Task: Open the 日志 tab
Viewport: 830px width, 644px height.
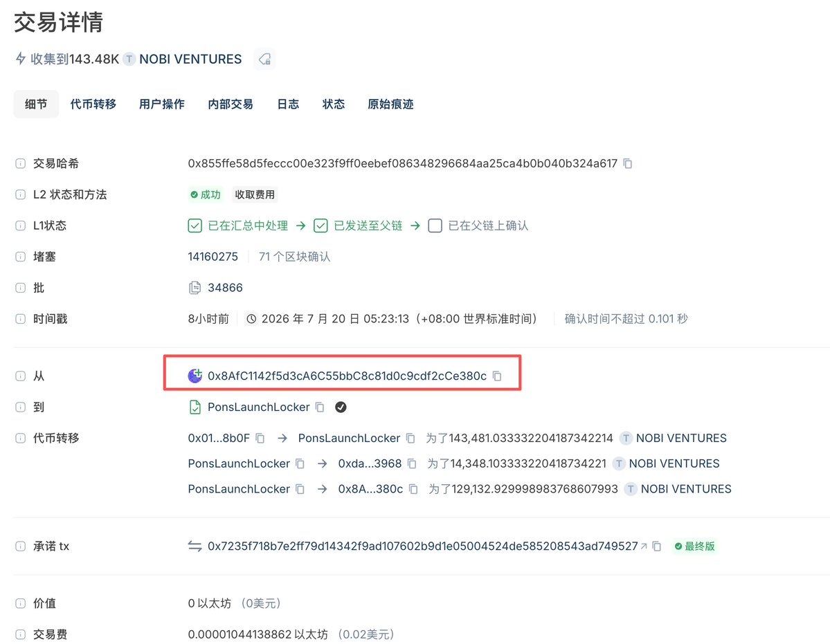Action: [288, 104]
